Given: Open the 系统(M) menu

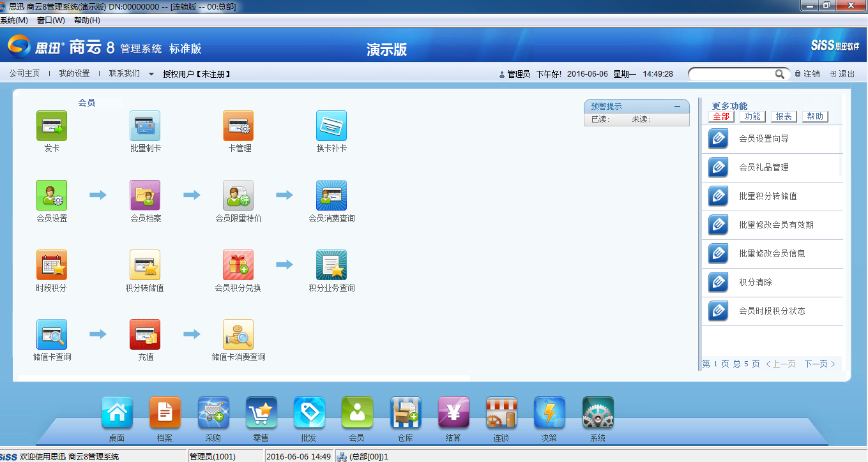Looking at the screenshot, I should point(14,20).
